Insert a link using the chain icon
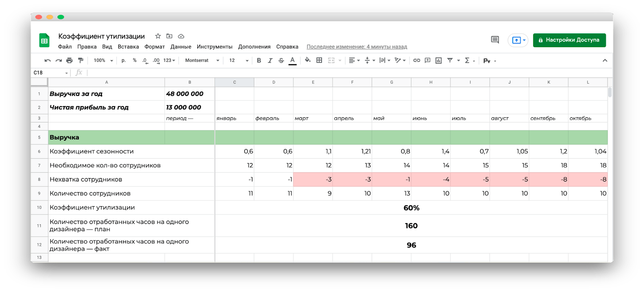 417,61
